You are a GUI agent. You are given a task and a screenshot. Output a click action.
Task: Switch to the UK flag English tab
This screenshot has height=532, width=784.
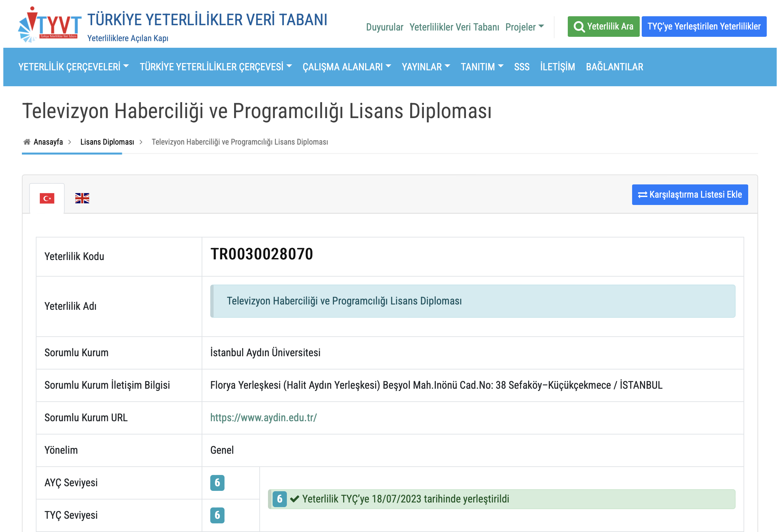[82, 199]
